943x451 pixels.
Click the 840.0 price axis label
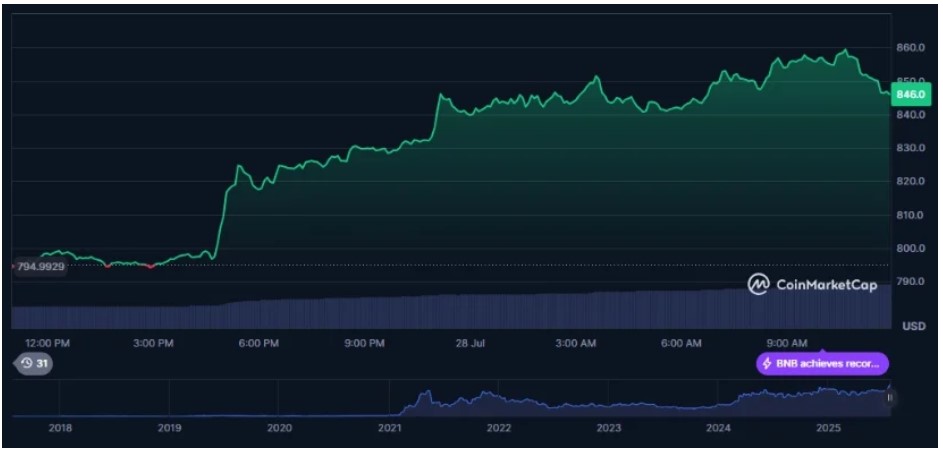tap(910, 114)
